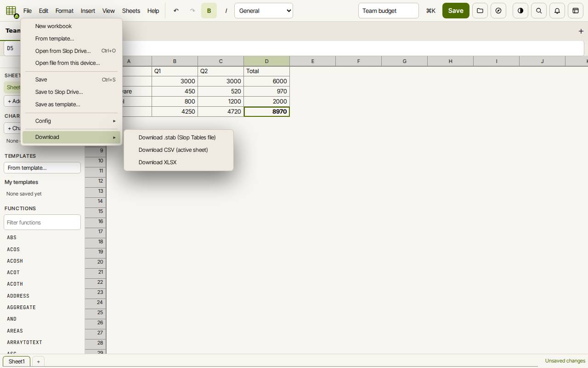The width and height of the screenshot is (588, 368).
Task: Open the General number format dropdown
Action: coord(264,11)
